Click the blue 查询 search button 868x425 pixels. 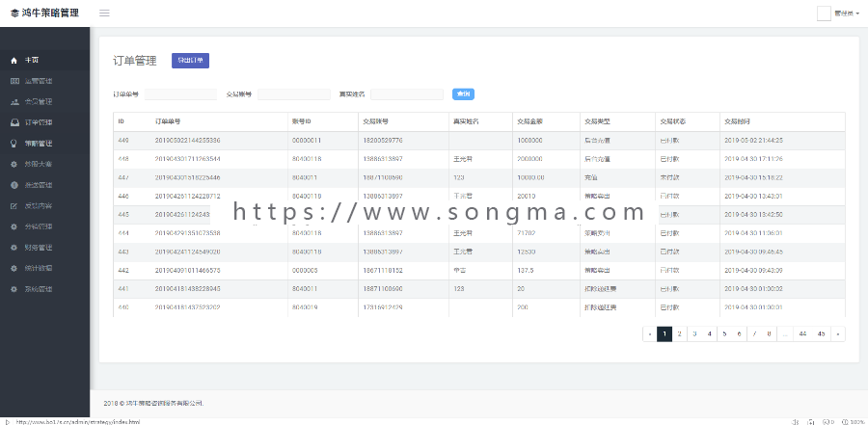click(x=463, y=94)
